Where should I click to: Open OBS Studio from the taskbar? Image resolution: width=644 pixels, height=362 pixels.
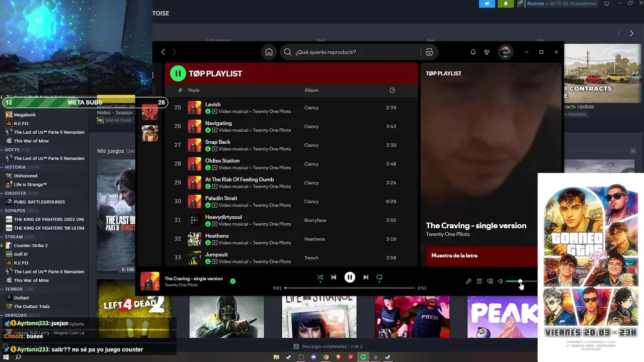coord(301,357)
